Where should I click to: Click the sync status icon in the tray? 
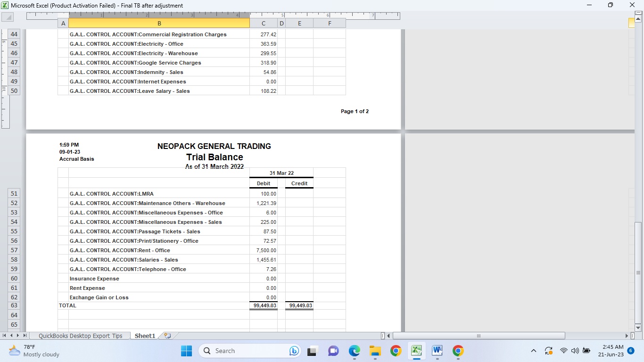(548, 351)
